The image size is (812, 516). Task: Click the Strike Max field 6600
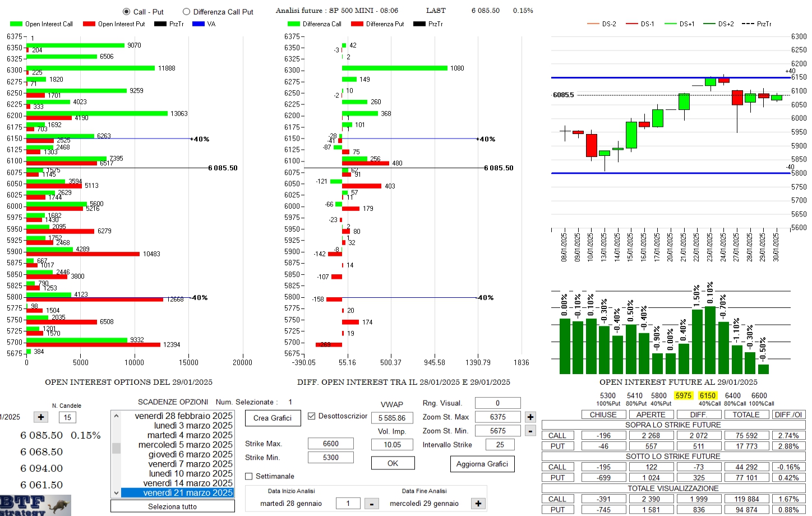(331, 444)
